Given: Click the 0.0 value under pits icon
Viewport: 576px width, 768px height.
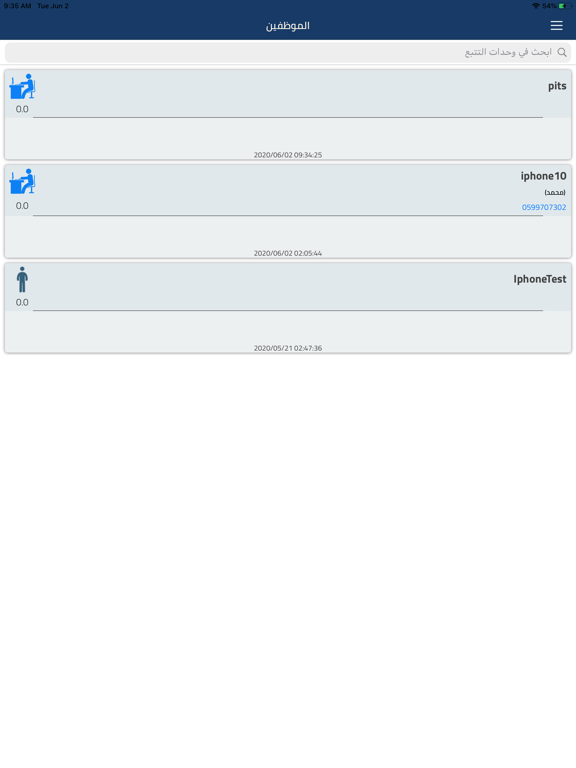Looking at the screenshot, I should [x=22, y=109].
